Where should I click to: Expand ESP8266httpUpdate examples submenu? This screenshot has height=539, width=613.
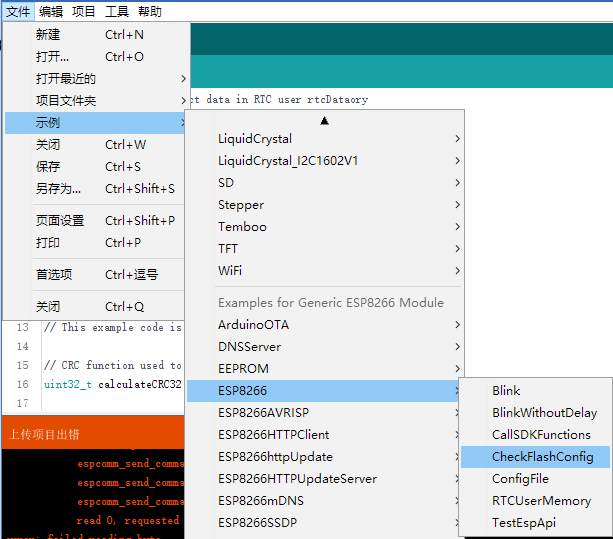pyautogui.click(x=324, y=457)
